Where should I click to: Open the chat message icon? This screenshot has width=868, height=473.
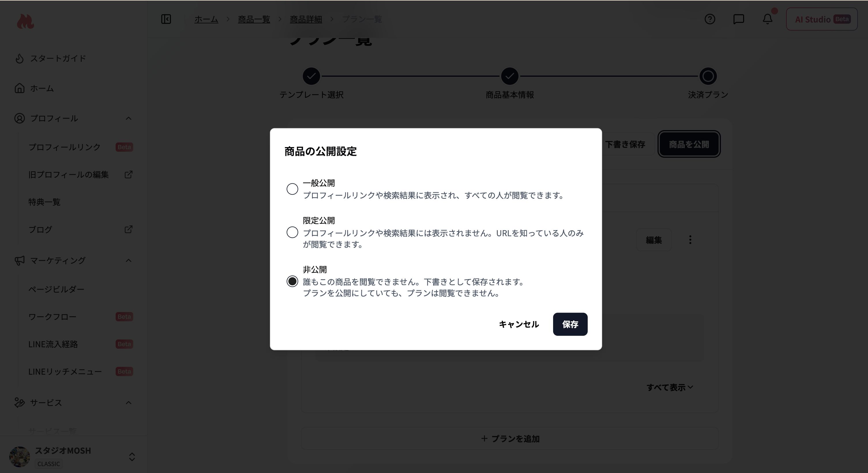[739, 19]
